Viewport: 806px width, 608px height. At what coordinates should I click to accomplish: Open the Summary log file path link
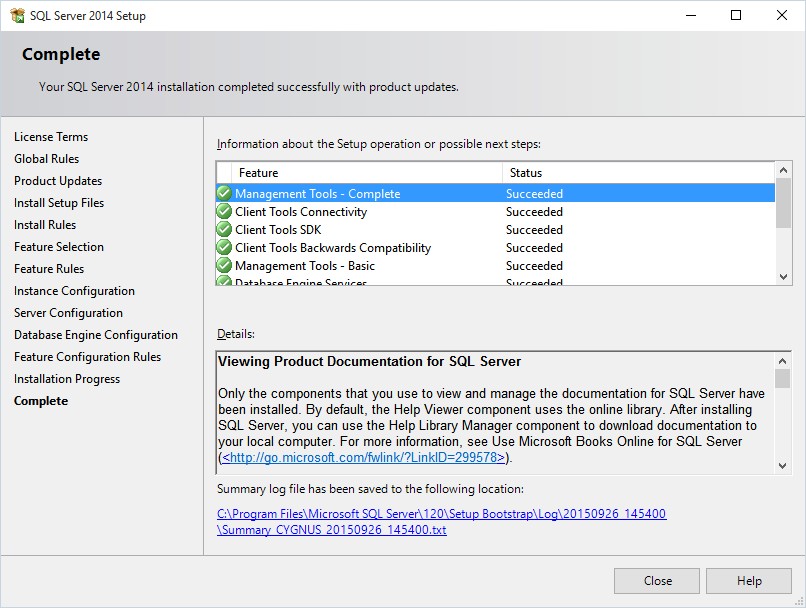442,522
